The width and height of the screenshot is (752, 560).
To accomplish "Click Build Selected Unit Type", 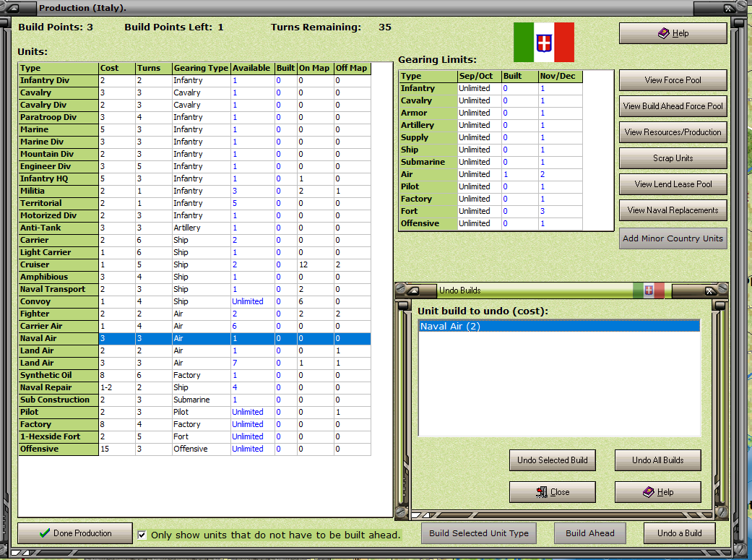I will point(479,533).
